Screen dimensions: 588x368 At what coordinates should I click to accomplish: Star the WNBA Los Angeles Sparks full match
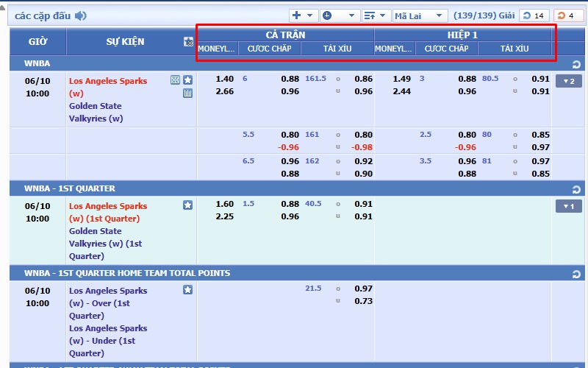pyautogui.click(x=188, y=80)
